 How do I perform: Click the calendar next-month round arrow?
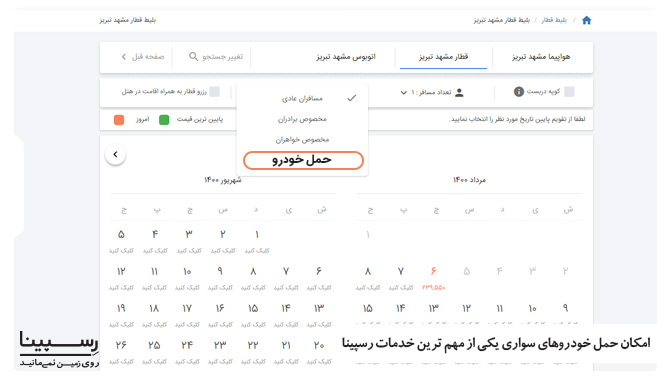pos(115,154)
